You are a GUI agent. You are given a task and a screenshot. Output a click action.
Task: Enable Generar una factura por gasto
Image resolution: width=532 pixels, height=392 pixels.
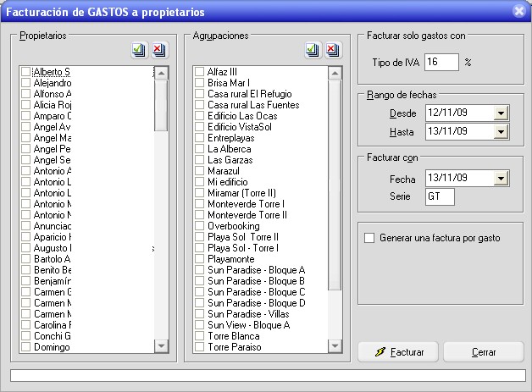coord(369,238)
